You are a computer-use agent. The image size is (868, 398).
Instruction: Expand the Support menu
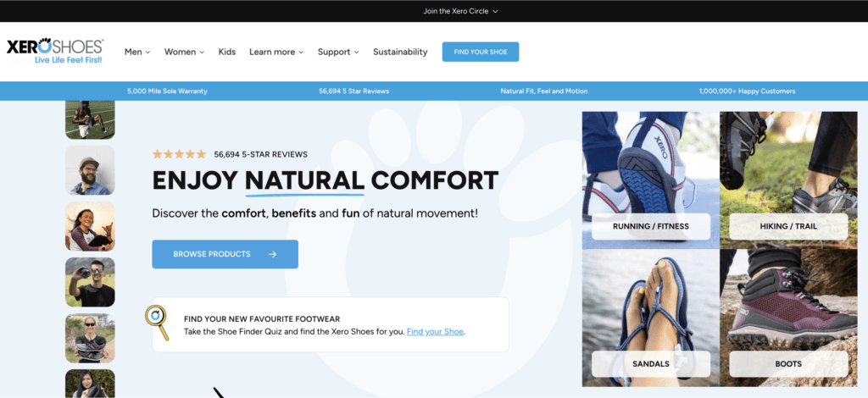point(338,52)
